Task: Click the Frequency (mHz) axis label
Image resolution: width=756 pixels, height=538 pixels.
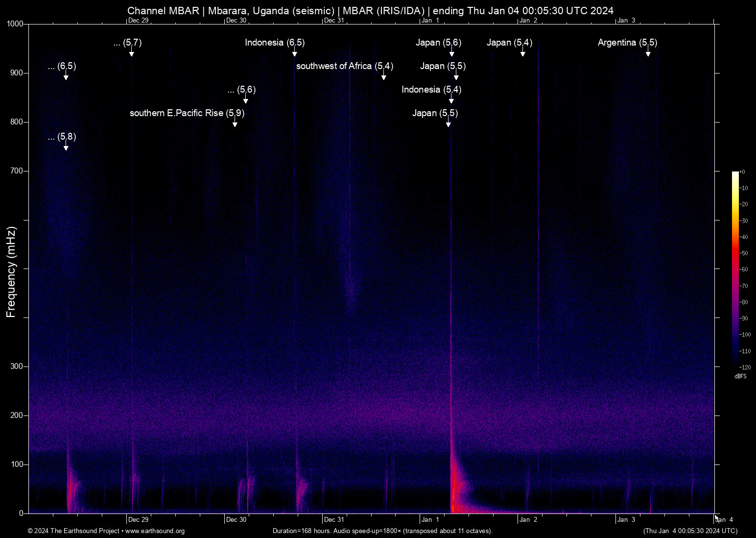Action: [11, 272]
